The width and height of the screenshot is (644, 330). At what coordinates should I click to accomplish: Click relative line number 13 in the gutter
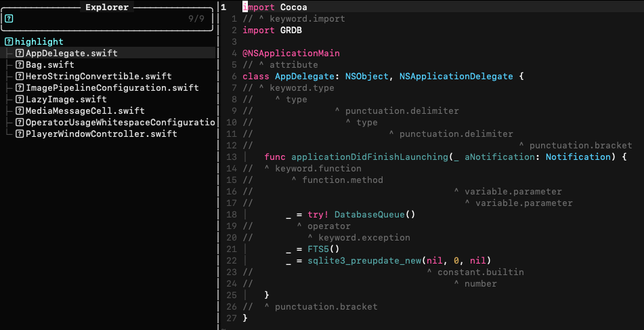[x=232, y=157]
